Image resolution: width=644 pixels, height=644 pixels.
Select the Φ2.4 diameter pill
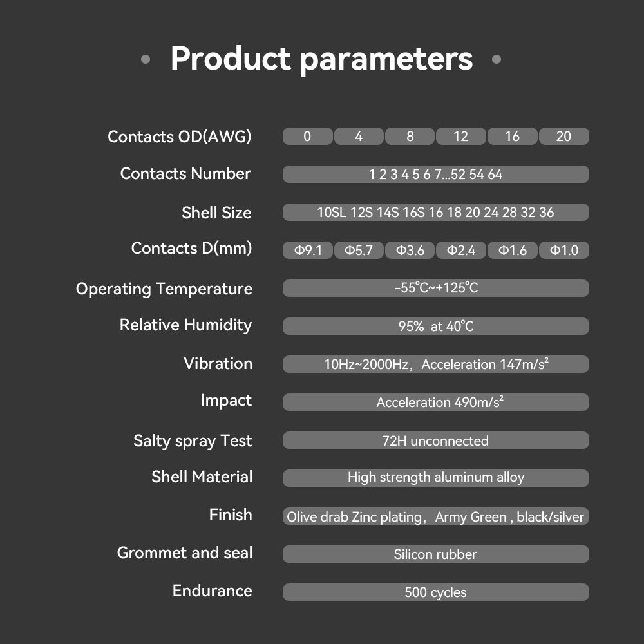pyautogui.click(x=461, y=251)
